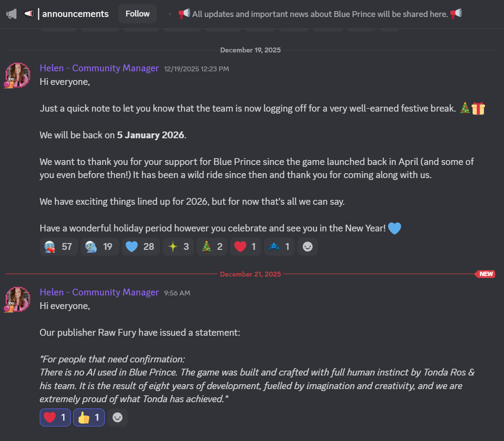Screen dimensions: 504x441
Task: Click the announcement channel megaphone icon
Action: coord(12,14)
